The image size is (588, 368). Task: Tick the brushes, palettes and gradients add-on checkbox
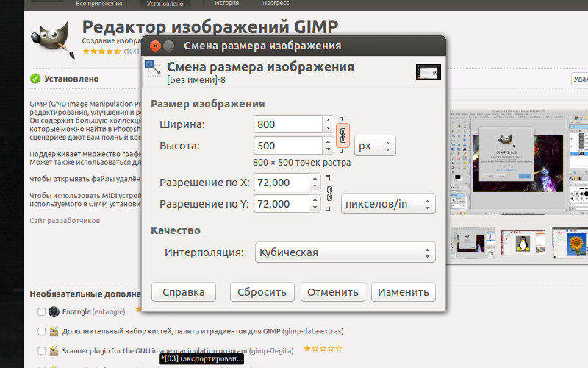click(x=42, y=331)
